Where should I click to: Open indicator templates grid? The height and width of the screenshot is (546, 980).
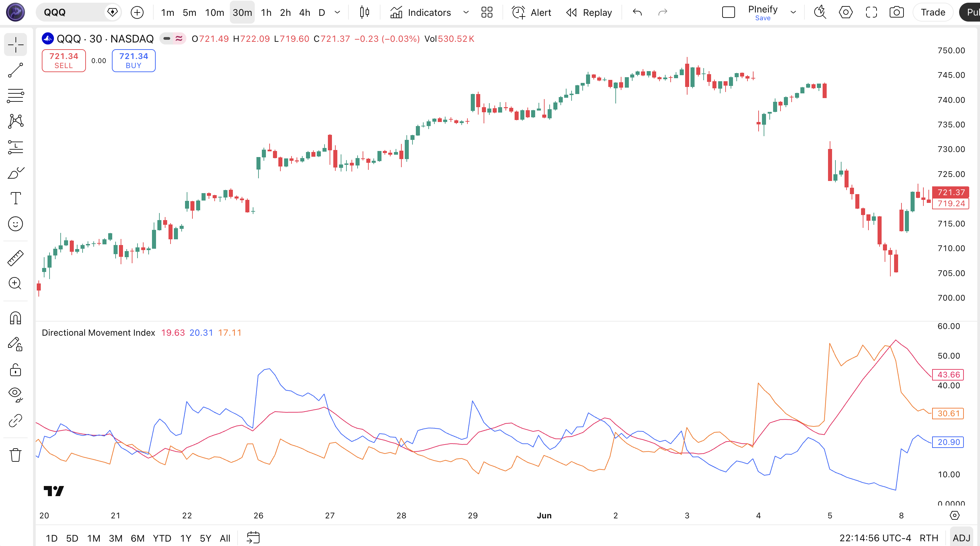tap(487, 12)
